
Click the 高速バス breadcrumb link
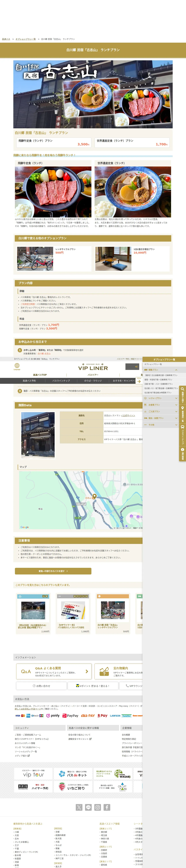coord(6,39)
